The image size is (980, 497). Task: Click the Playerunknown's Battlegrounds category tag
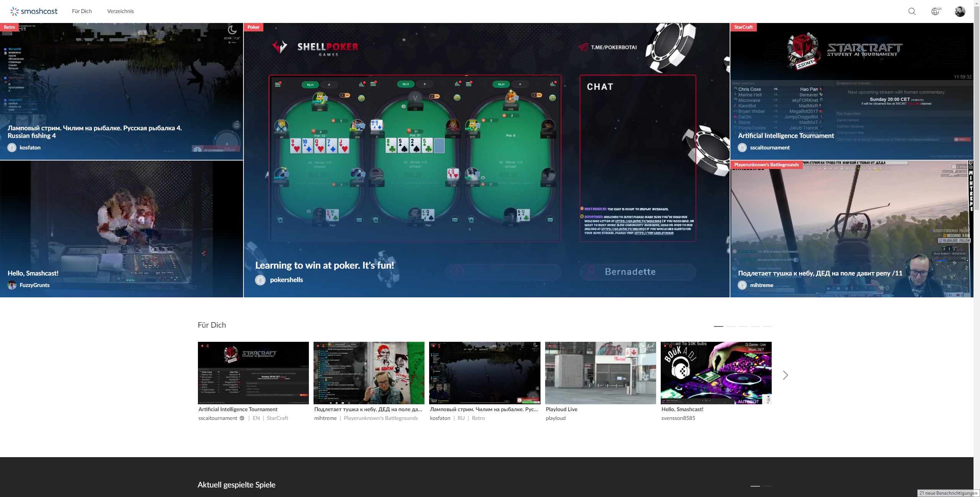coord(766,165)
